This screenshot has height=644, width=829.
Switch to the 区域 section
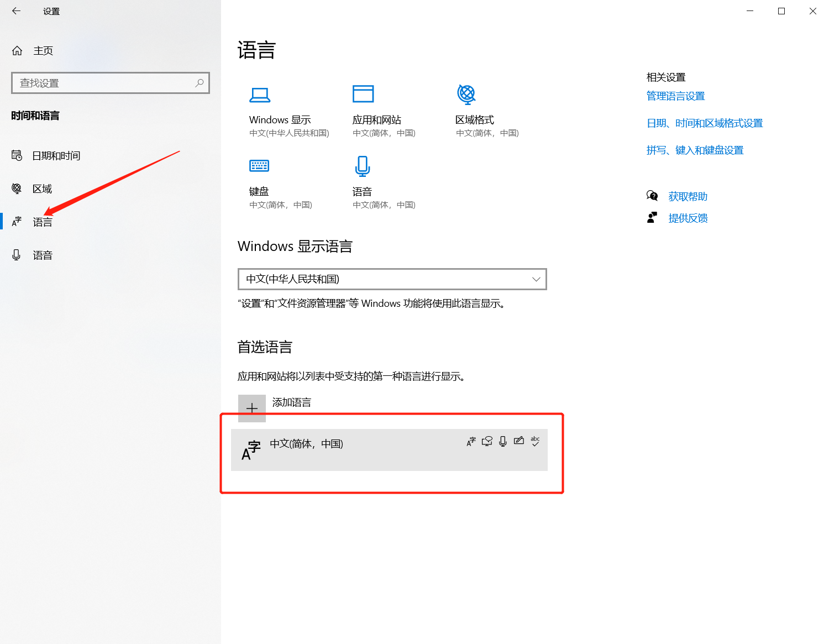(42, 189)
